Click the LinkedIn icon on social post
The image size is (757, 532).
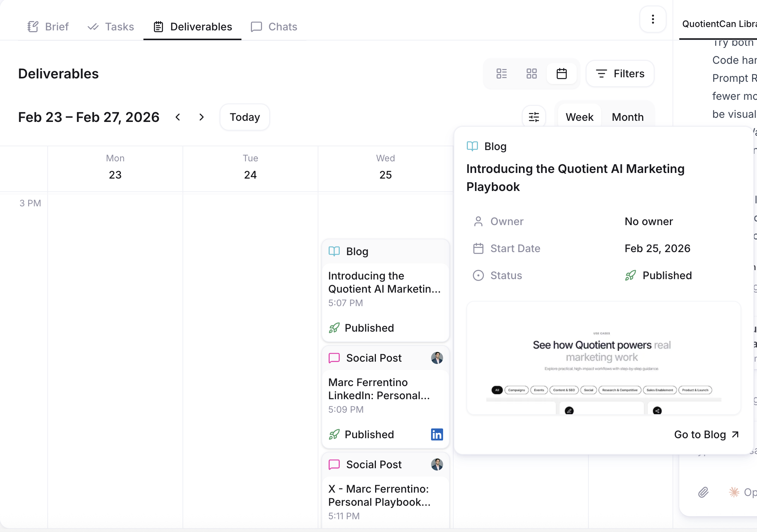click(437, 434)
